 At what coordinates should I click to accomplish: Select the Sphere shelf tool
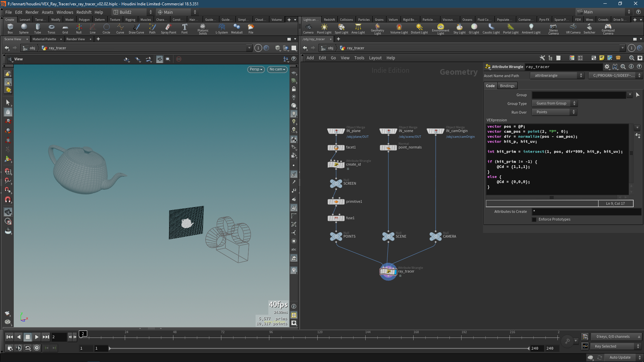coord(24,28)
